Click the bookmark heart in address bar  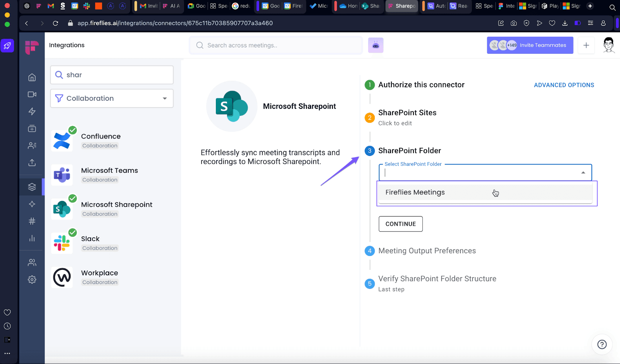tap(552, 23)
